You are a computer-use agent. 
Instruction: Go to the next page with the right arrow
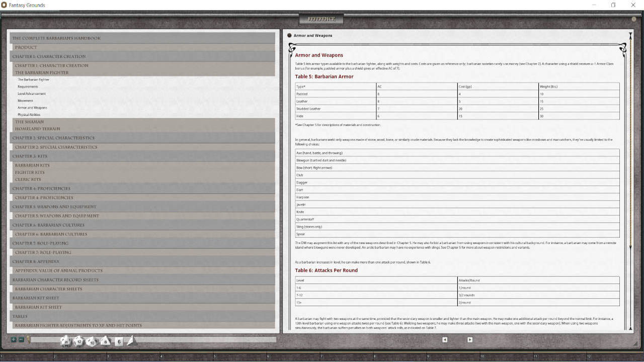pos(469,339)
